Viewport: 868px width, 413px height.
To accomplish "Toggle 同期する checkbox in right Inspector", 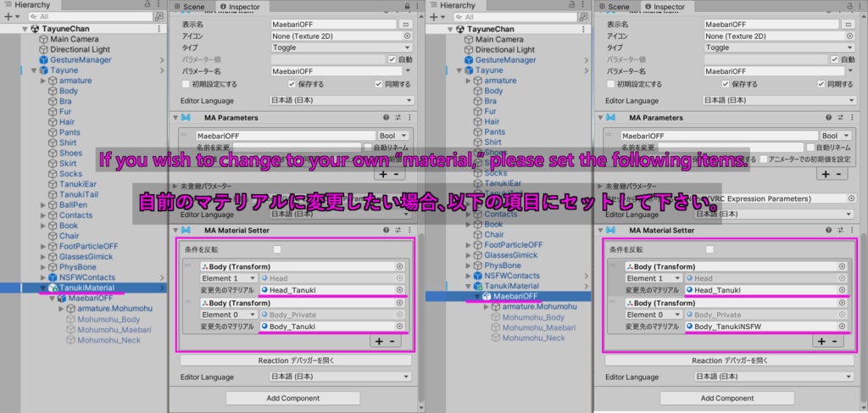I will click(822, 84).
